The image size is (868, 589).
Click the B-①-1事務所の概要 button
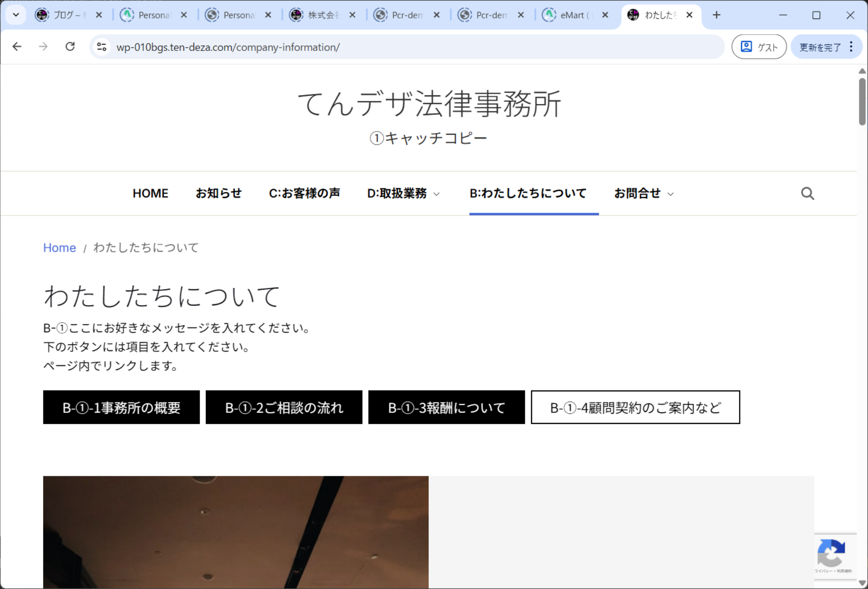pyautogui.click(x=121, y=407)
